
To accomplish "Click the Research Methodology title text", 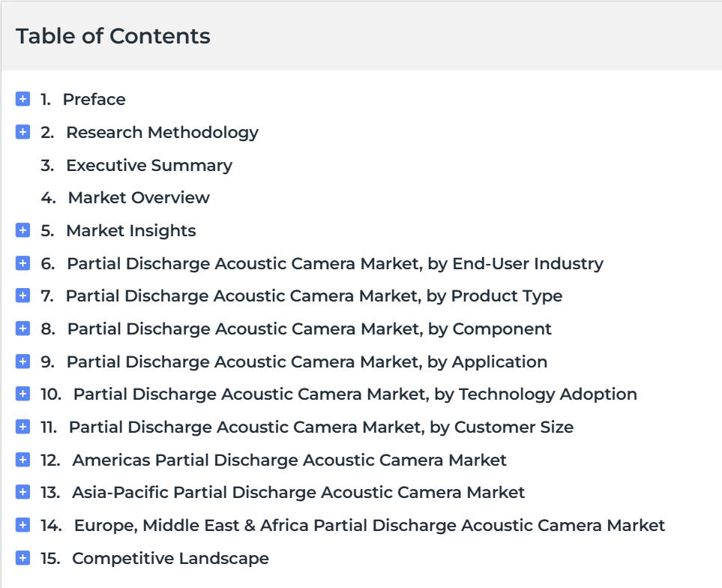I will click(x=162, y=132).
